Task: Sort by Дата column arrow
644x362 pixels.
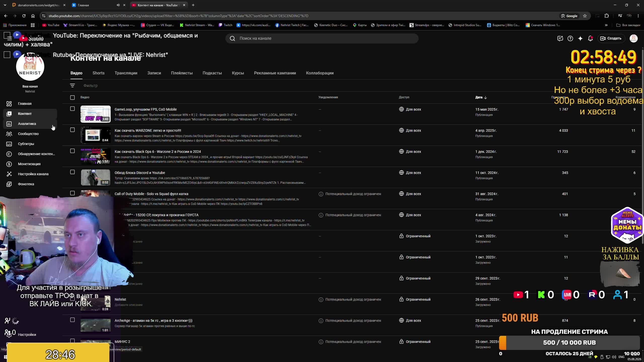Action: tap(486, 98)
